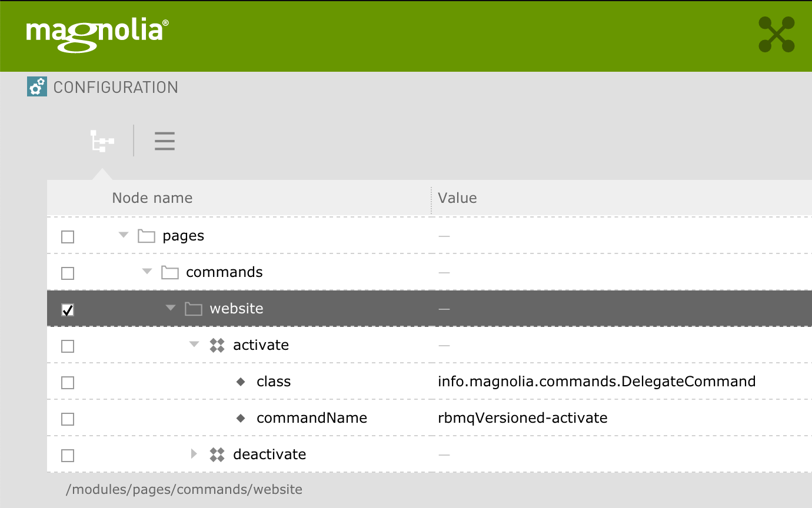Screen dimensions: 812x508
Task: Click the commandName property diamond icon
Action: tap(241, 419)
